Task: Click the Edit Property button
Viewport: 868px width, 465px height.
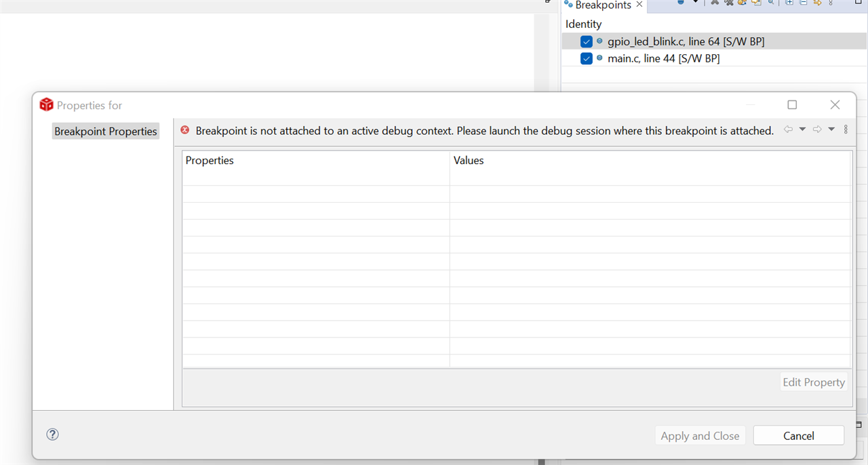Action: [x=814, y=382]
